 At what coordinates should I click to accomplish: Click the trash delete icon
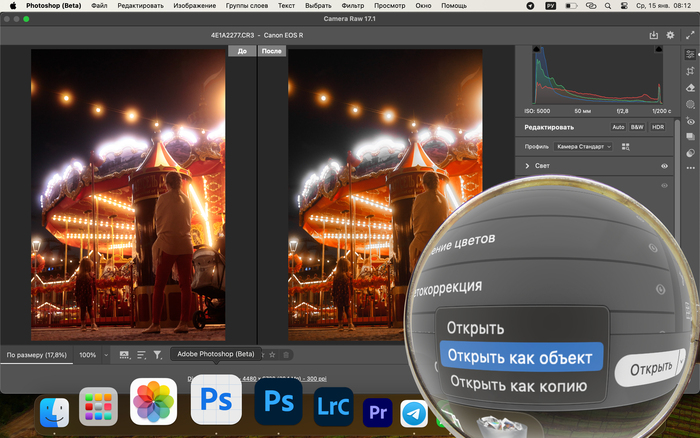(x=286, y=355)
